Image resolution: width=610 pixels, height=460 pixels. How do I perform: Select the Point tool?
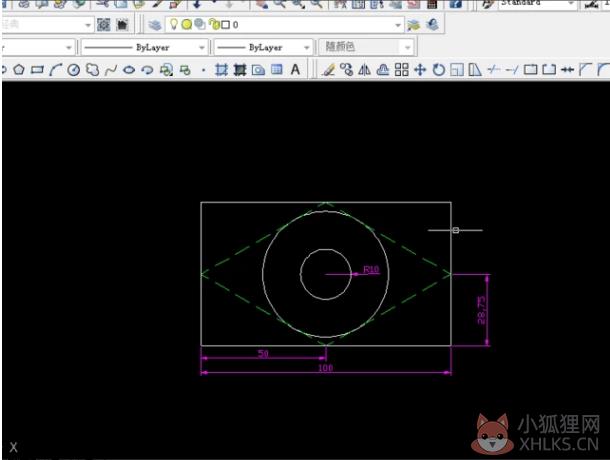tap(203, 70)
